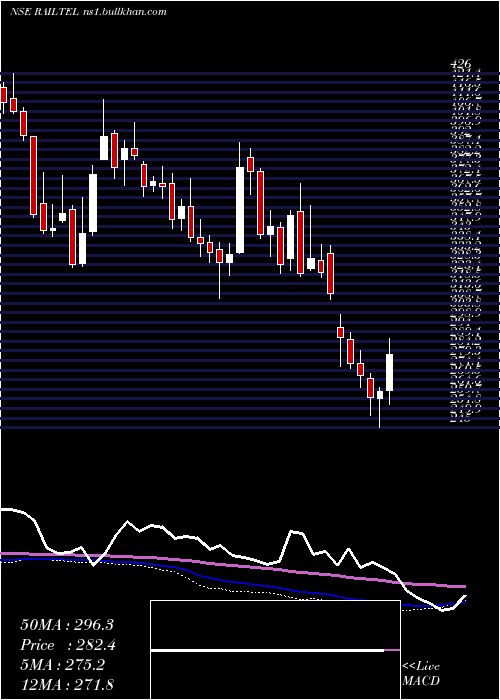Click the <<Live MACD label
This screenshot has height=700, width=500.
tap(421, 673)
